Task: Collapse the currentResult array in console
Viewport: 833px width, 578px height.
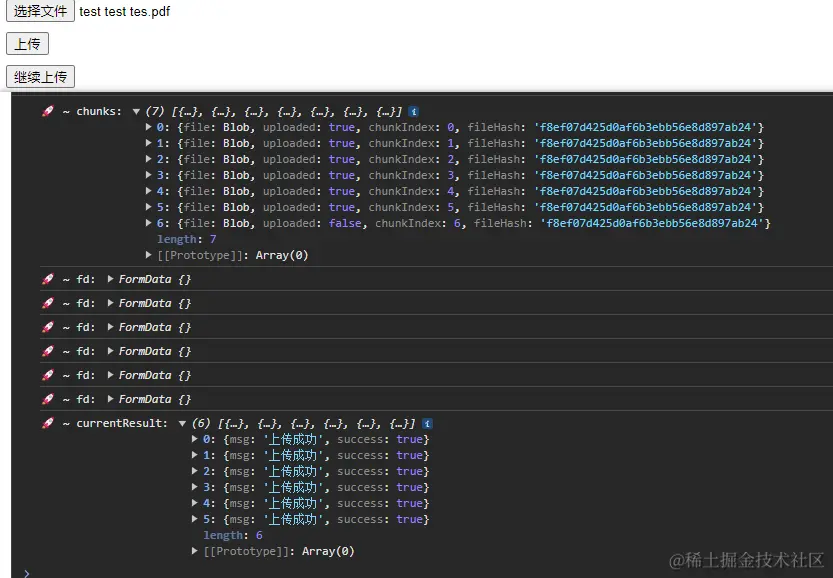Action: tap(182, 423)
